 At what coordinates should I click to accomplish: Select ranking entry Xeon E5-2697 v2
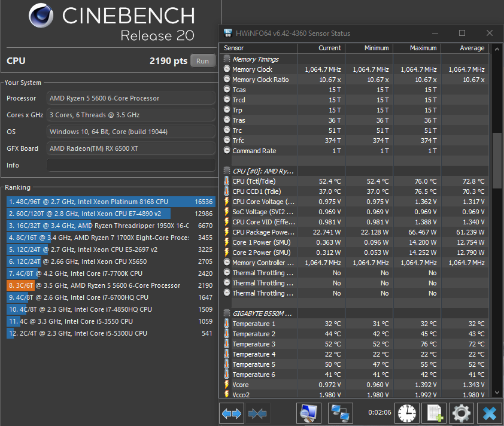pyautogui.click(x=111, y=249)
